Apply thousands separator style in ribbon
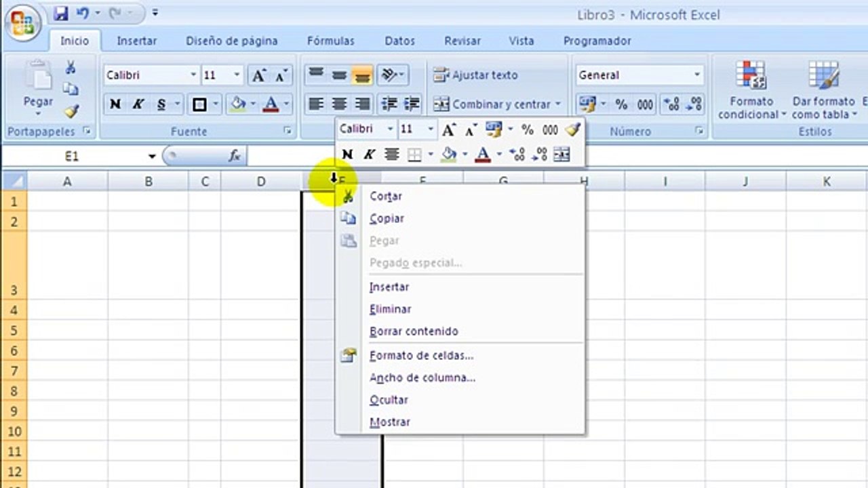868x488 pixels. [x=645, y=104]
